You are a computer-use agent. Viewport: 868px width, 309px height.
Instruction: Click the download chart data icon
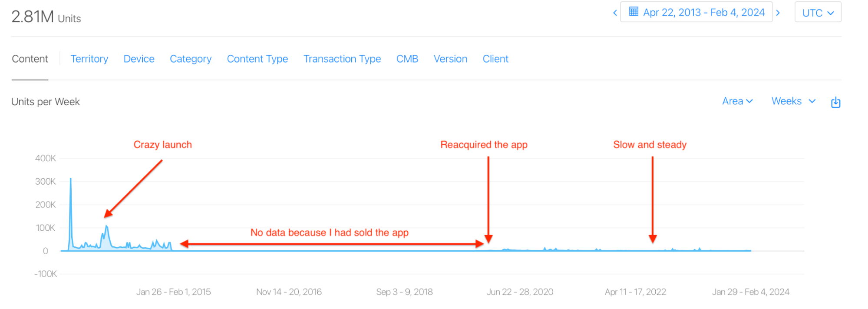[x=835, y=102]
